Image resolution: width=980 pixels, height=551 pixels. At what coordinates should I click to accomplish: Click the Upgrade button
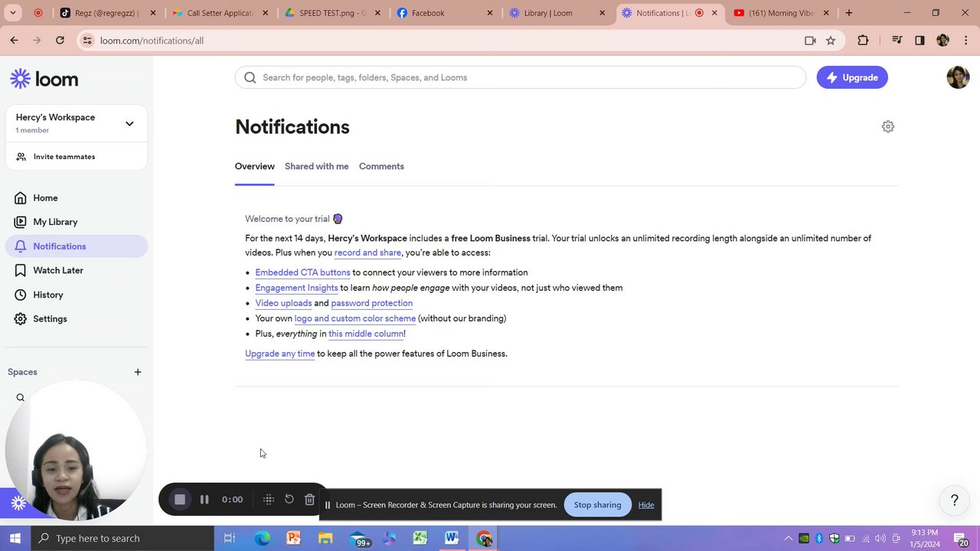coord(852,77)
